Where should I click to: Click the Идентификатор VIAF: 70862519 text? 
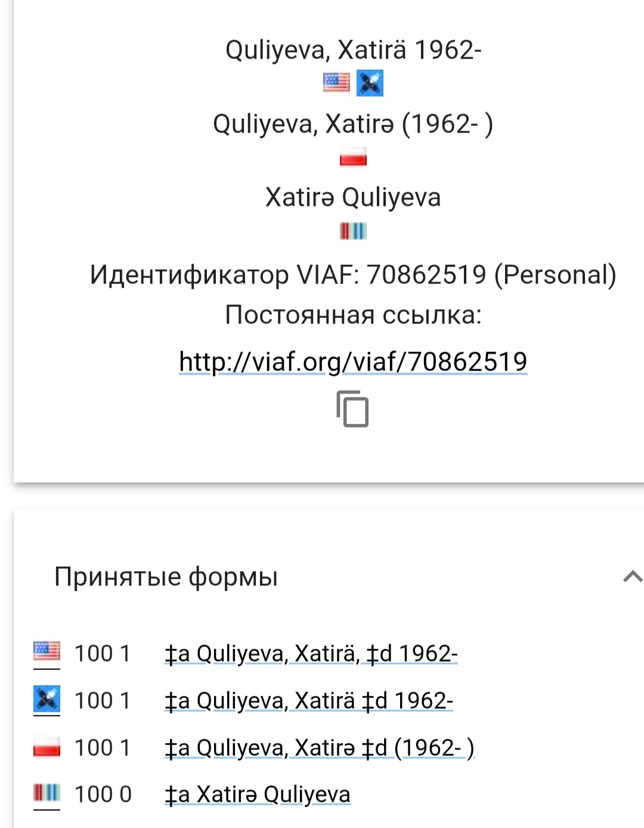[x=353, y=275]
